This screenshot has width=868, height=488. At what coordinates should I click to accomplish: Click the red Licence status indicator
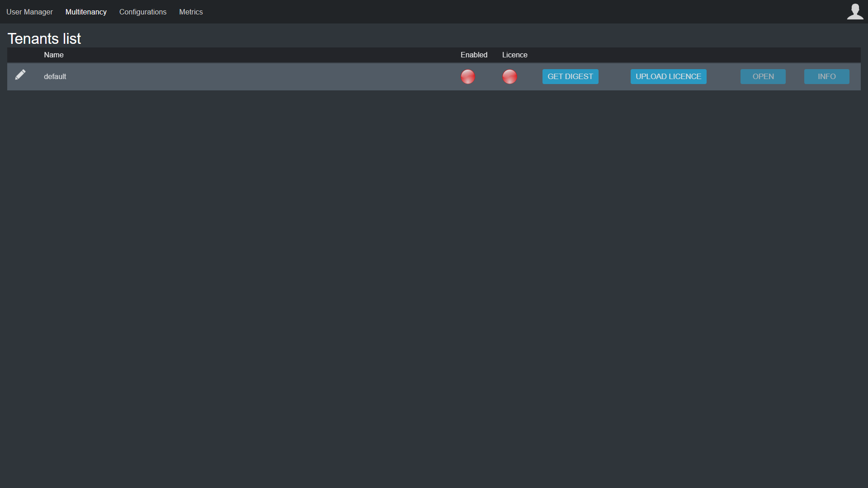point(509,77)
